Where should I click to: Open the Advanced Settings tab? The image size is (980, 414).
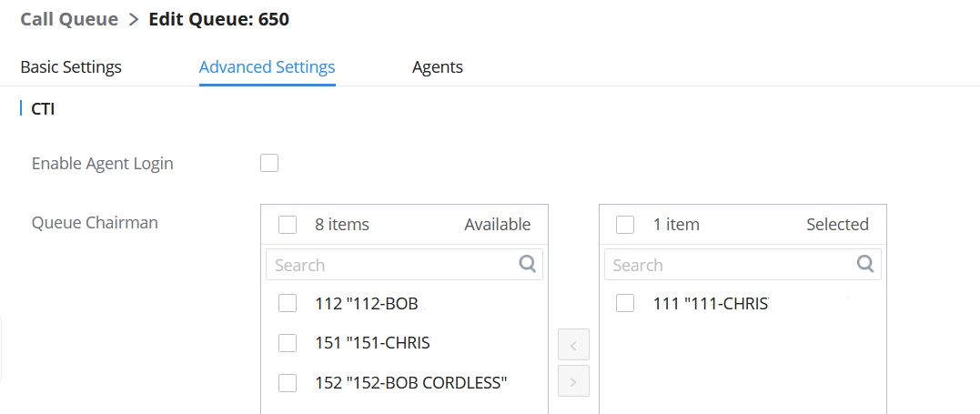coord(267,67)
